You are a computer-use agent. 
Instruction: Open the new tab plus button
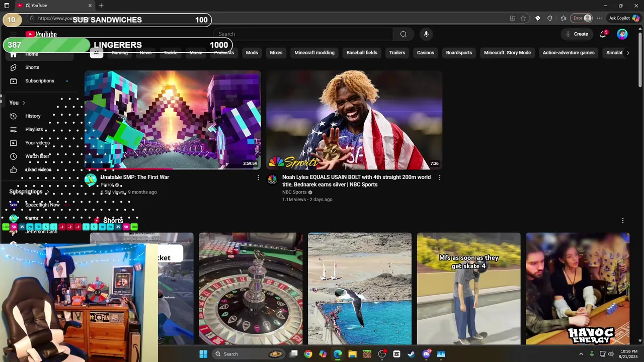101,6
